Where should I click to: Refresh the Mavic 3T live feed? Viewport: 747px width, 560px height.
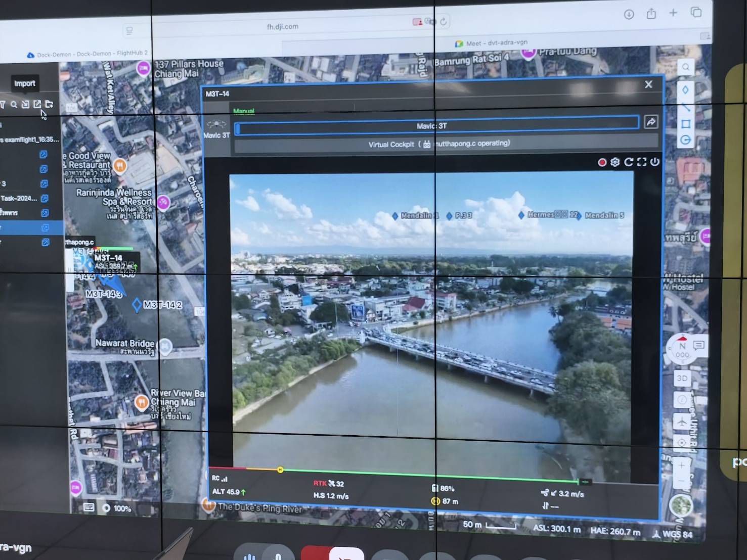(x=629, y=162)
